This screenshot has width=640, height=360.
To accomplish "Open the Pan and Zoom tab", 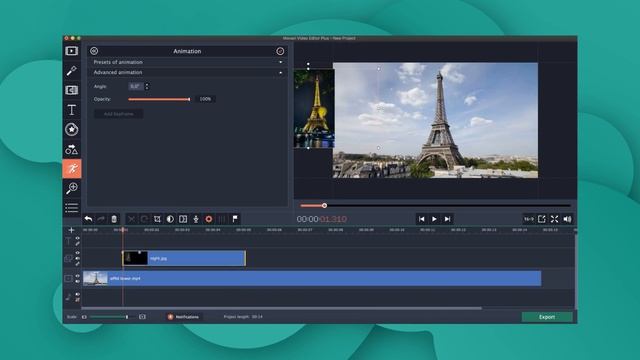I will click(72, 188).
